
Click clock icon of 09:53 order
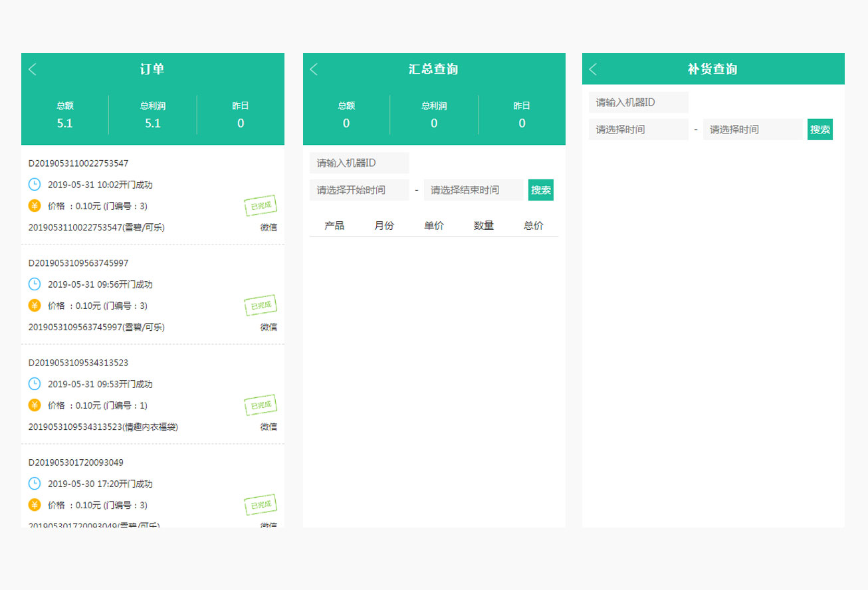point(35,384)
